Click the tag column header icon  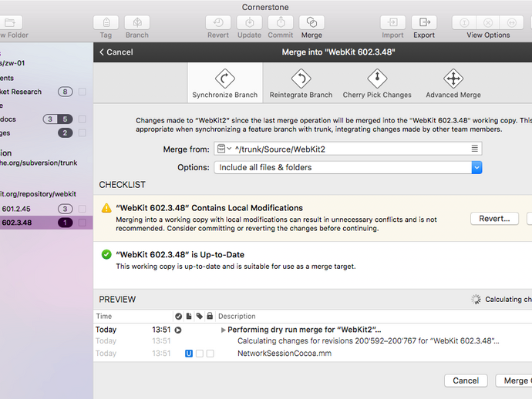(200, 317)
